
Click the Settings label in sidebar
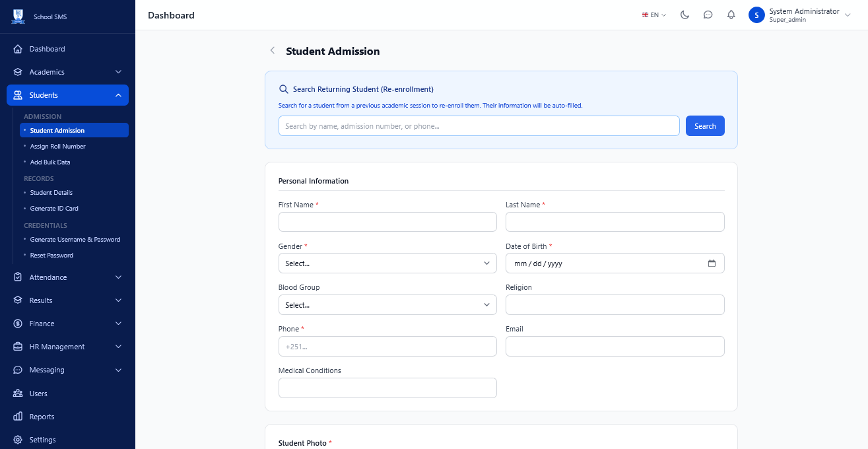coord(42,440)
